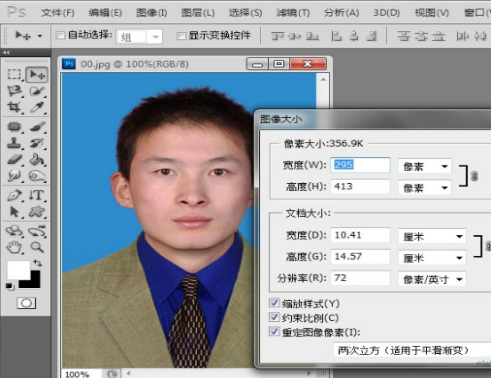Open the 选择(S) menu
The image size is (492, 378).
(x=245, y=13)
